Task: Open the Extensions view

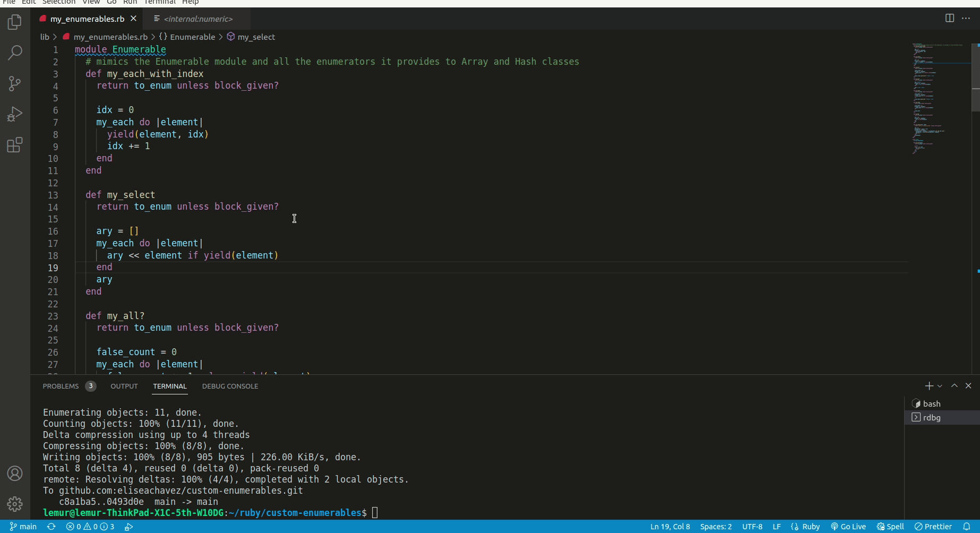Action: click(14, 145)
